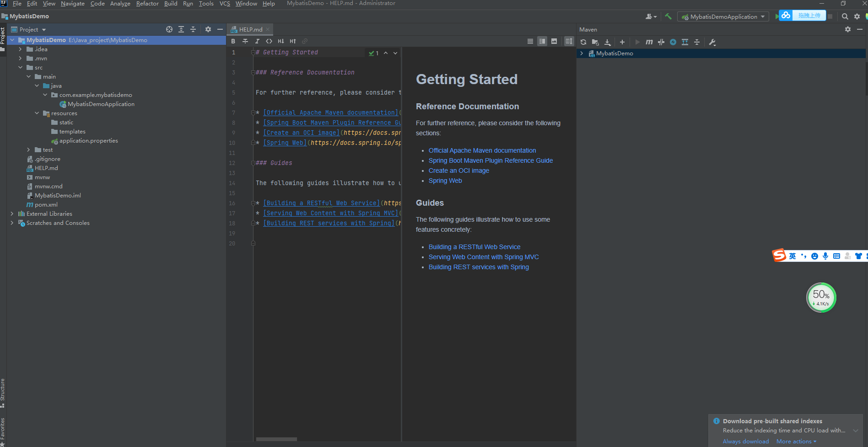Image resolution: width=868 pixels, height=447 pixels.
Task: Expand the test folder
Action: point(28,150)
